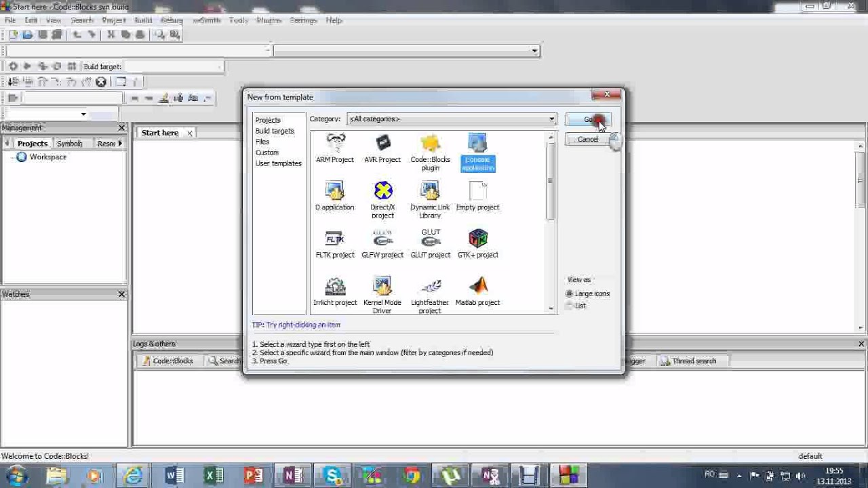Click the Save toolbar icon

click(x=42, y=35)
